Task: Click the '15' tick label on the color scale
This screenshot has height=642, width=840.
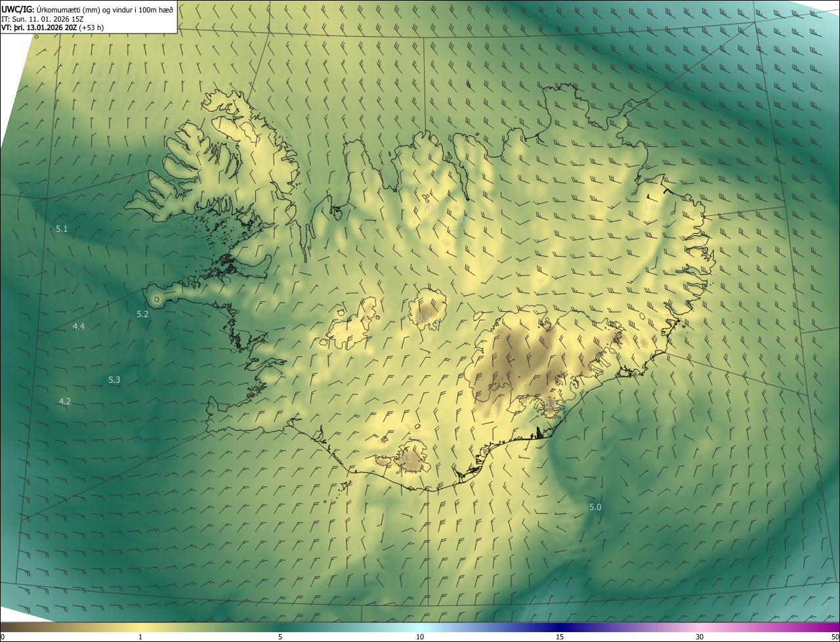Action: [560, 637]
